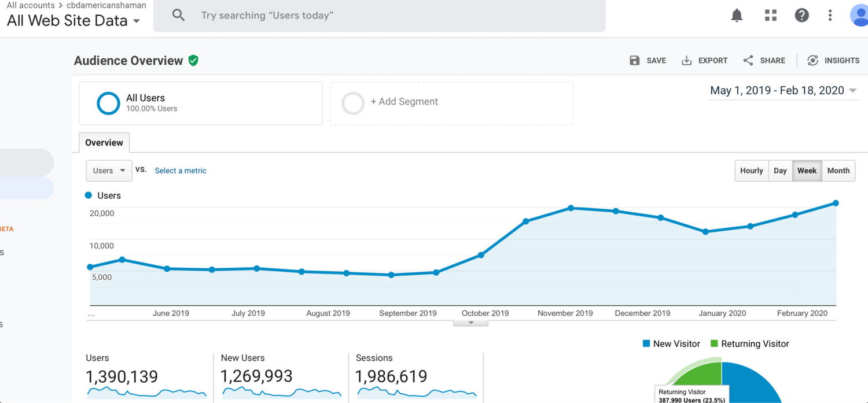The height and width of the screenshot is (403, 868).
Task: Click the November 2019 peak data point
Action: coord(571,208)
